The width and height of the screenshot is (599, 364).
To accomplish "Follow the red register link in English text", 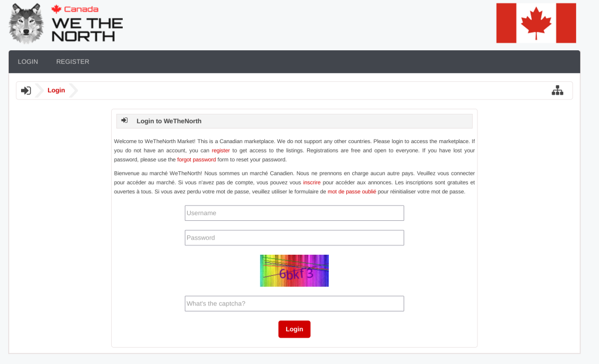I will click(x=221, y=151).
